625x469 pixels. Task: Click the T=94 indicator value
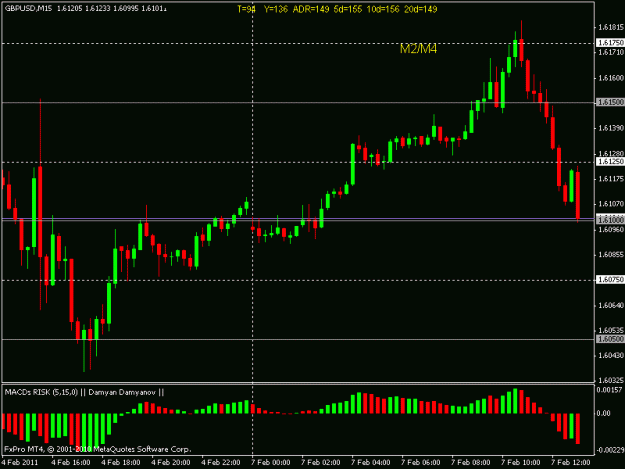246,9
